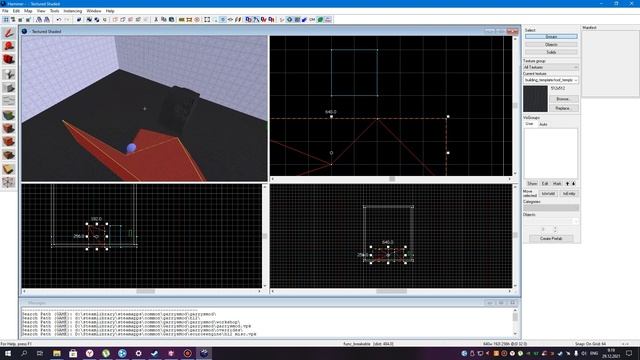Select the Selection tool in the left palette
This screenshot has width=640, height=360.
[x=9, y=33]
